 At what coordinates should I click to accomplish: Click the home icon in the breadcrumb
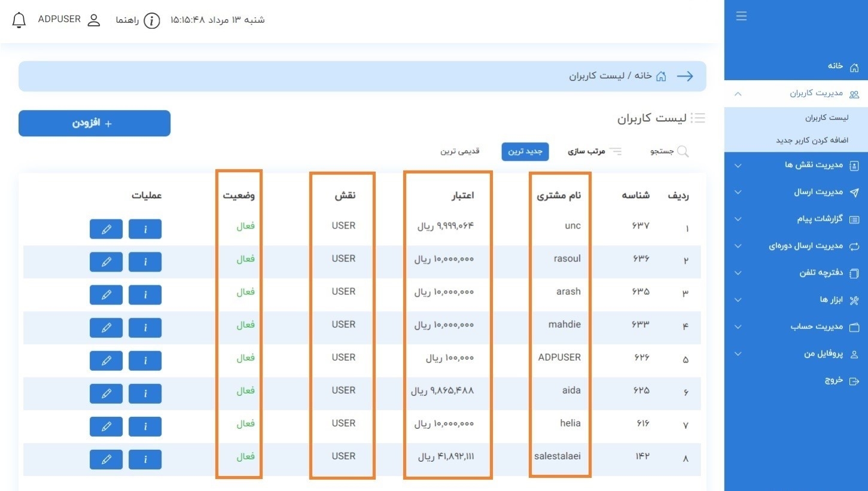(x=660, y=76)
